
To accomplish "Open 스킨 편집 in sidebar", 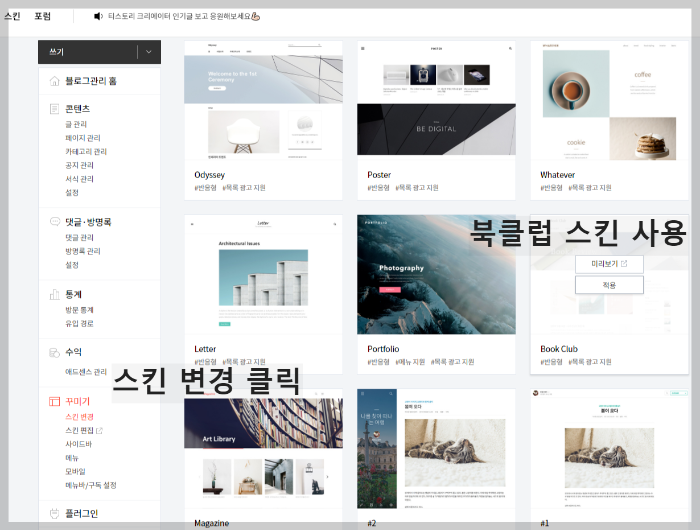I will pos(79,430).
